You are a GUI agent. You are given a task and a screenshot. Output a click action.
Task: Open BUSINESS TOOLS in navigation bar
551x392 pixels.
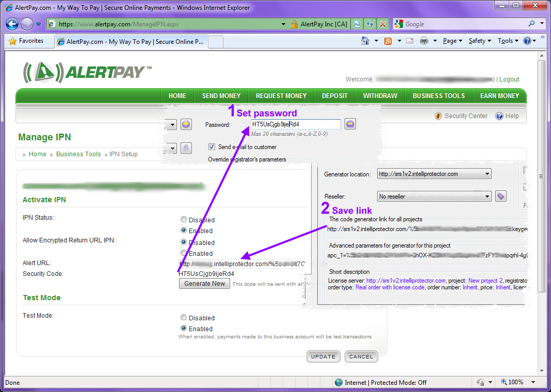(439, 96)
